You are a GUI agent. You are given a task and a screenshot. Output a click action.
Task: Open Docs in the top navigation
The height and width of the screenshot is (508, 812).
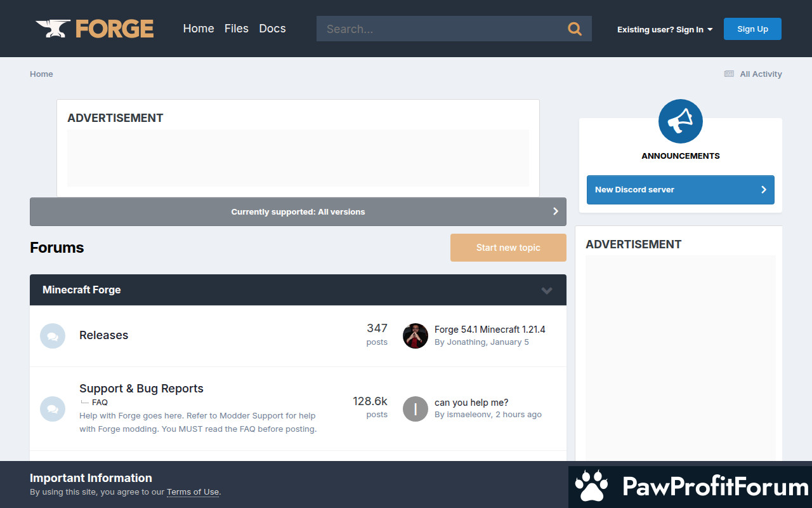tap(272, 29)
